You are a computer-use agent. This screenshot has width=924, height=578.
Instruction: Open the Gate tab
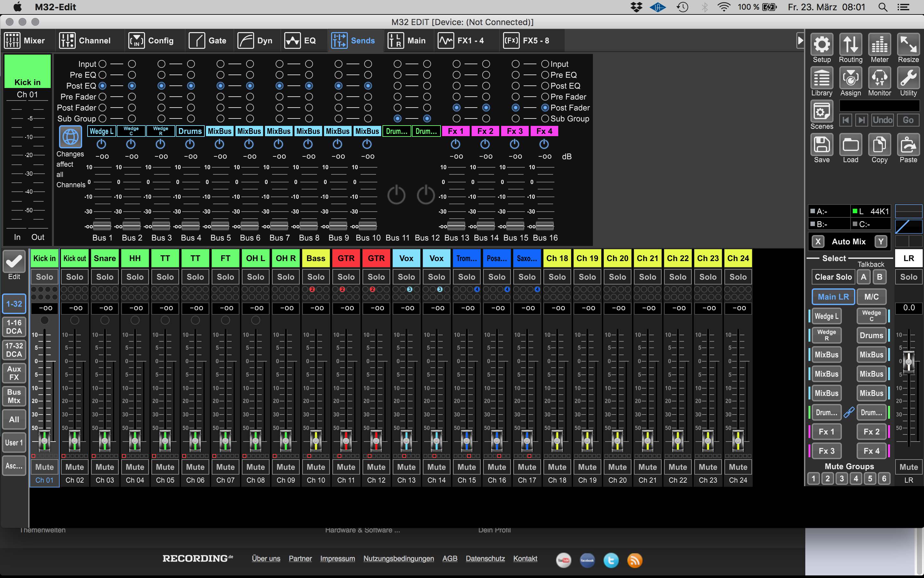click(208, 40)
